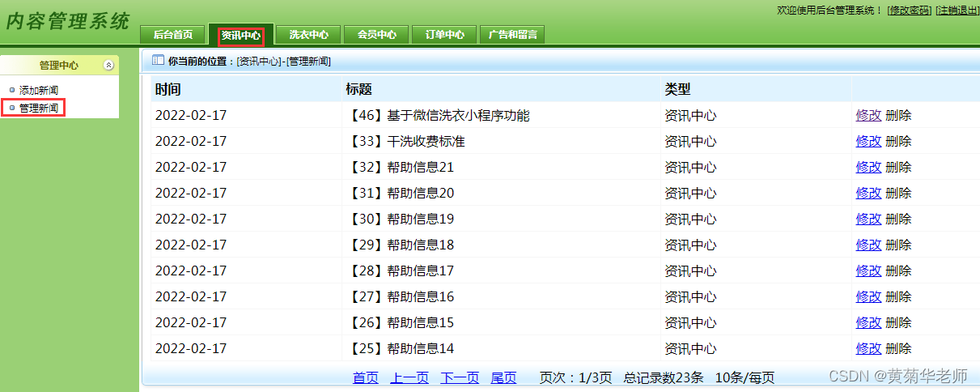This screenshot has width=980, height=392.
Task: Go to the 会员中心 tab
Action: tap(377, 35)
